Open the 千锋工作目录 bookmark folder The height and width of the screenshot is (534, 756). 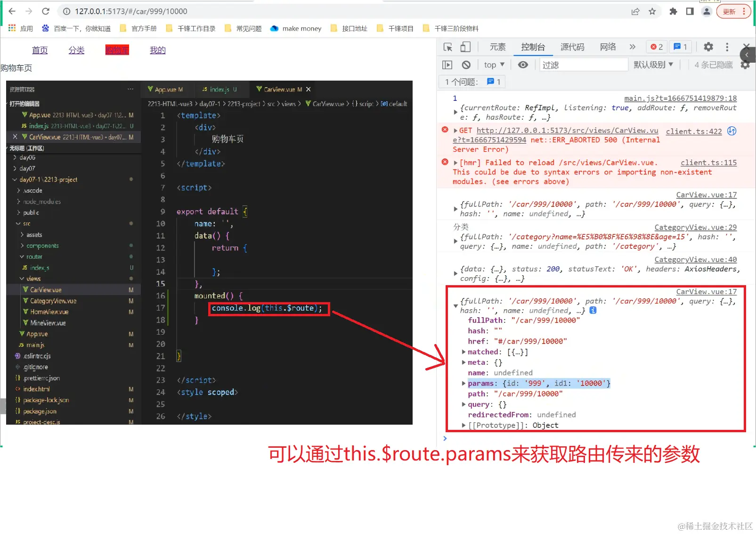click(x=191, y=28)
